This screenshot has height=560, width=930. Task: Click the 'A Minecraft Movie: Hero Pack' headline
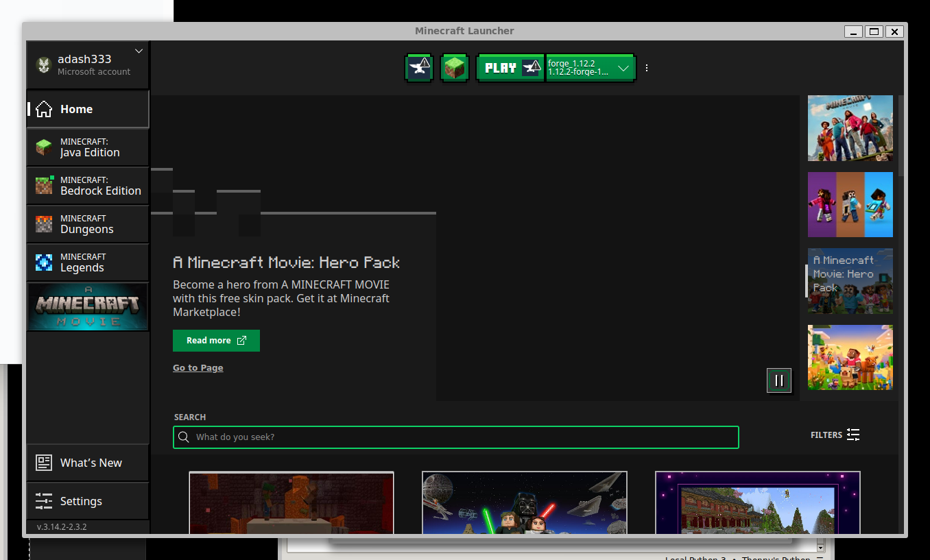point(287,263)
